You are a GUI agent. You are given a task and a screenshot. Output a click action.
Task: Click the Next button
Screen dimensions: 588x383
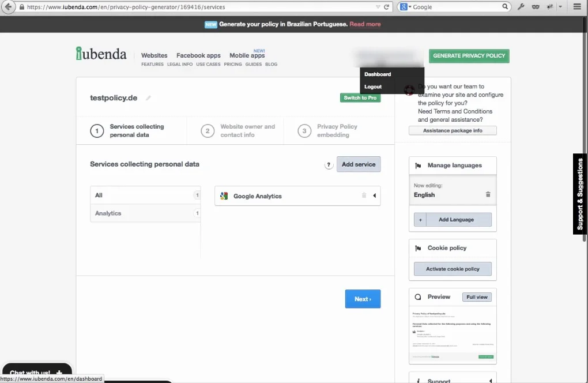(x=363, y=299)
